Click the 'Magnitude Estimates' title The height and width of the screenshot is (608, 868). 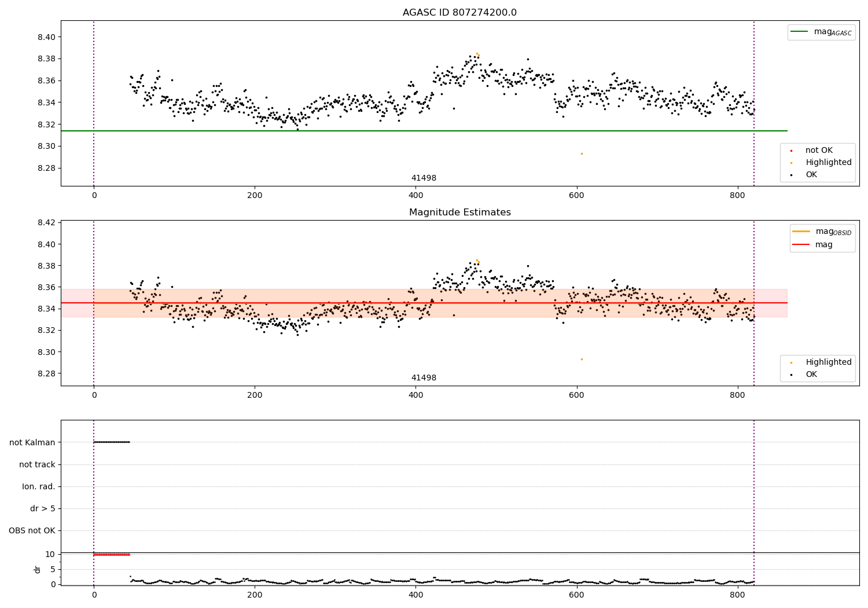coord(460,213)
